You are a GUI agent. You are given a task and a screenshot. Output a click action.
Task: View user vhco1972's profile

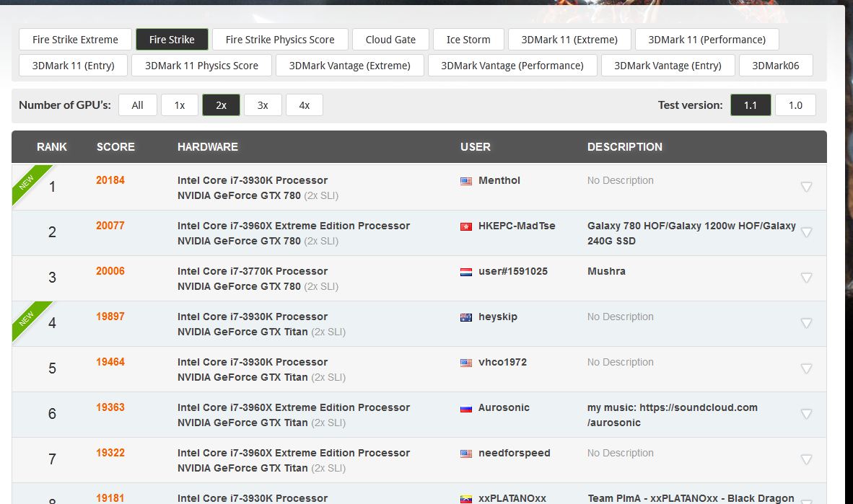[x=503, y=362]
